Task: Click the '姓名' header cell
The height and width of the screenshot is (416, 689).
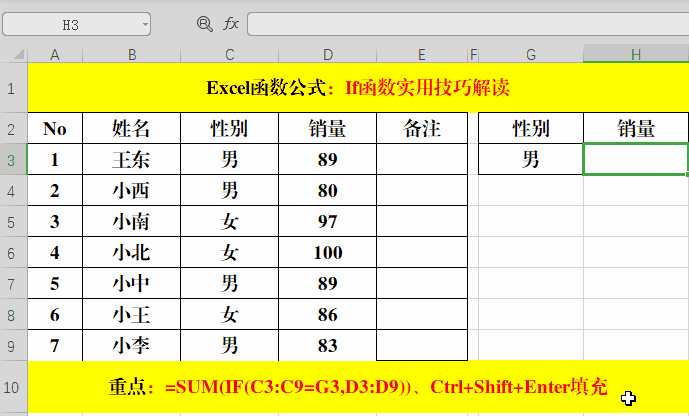Action: click(131, 128)
